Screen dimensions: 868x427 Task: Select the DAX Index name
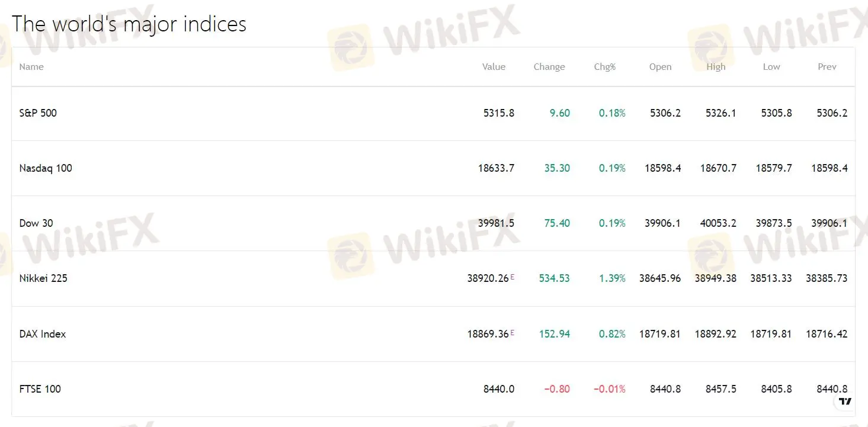(43, 334)
